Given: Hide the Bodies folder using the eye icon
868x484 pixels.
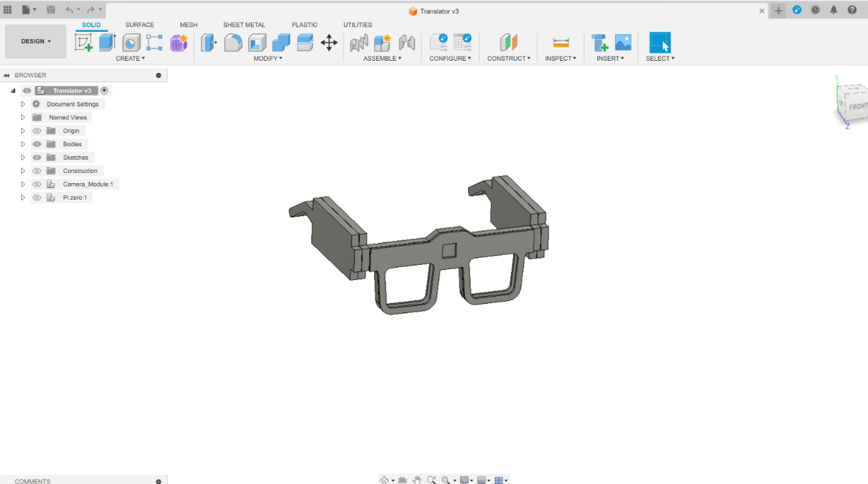Looking at the screenshot, I should [x=37, y=144].
